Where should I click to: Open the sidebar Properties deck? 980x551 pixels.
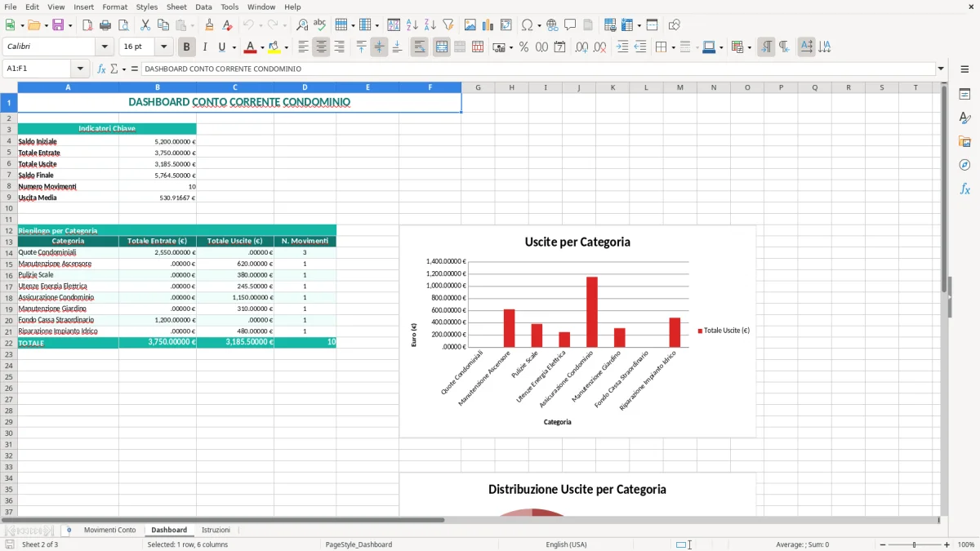pyautogui.click(x=964, y=94)
